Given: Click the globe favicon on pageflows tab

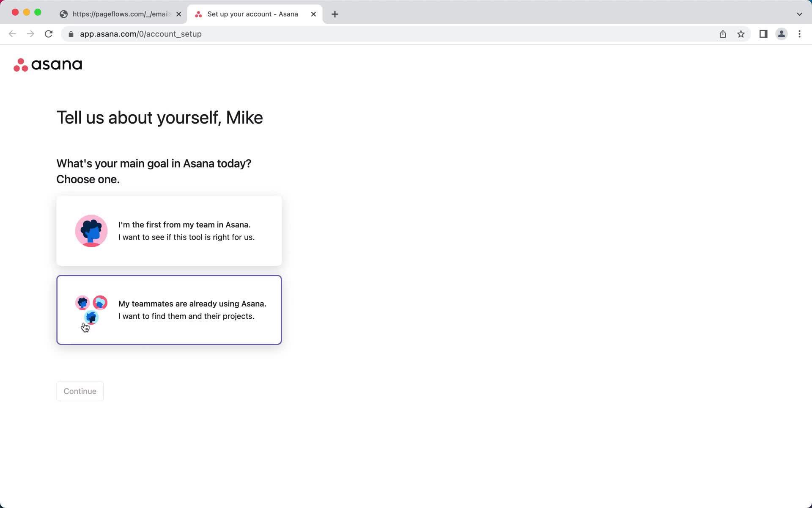Looking at the screenshot, I should pos(64,14).
